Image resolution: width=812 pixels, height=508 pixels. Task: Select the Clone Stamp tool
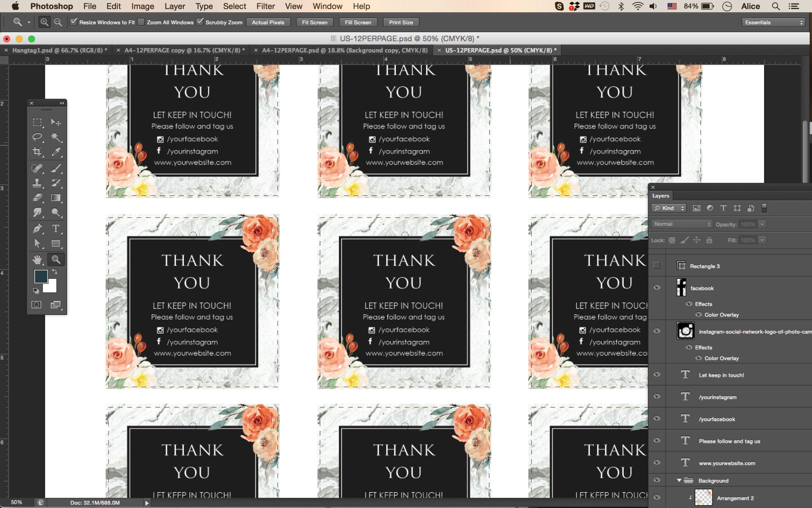(37, 183)
